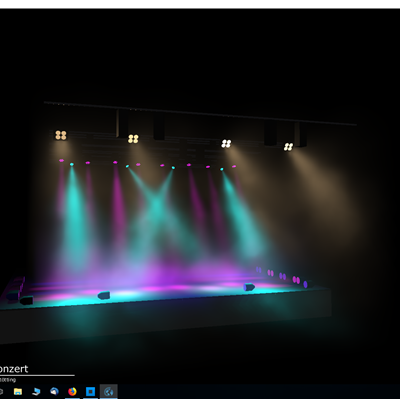Click the black speaker hanging near the rightmost blinder
This screenshot has width=400, height=399.
click(301, 135)
